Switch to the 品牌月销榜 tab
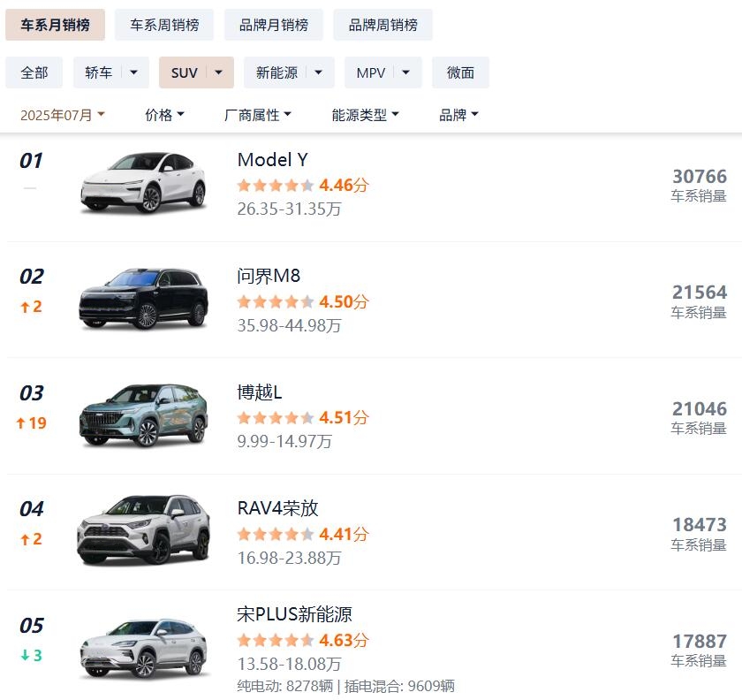The width and height of the screenshot is (742, 700). coord(274,25)
